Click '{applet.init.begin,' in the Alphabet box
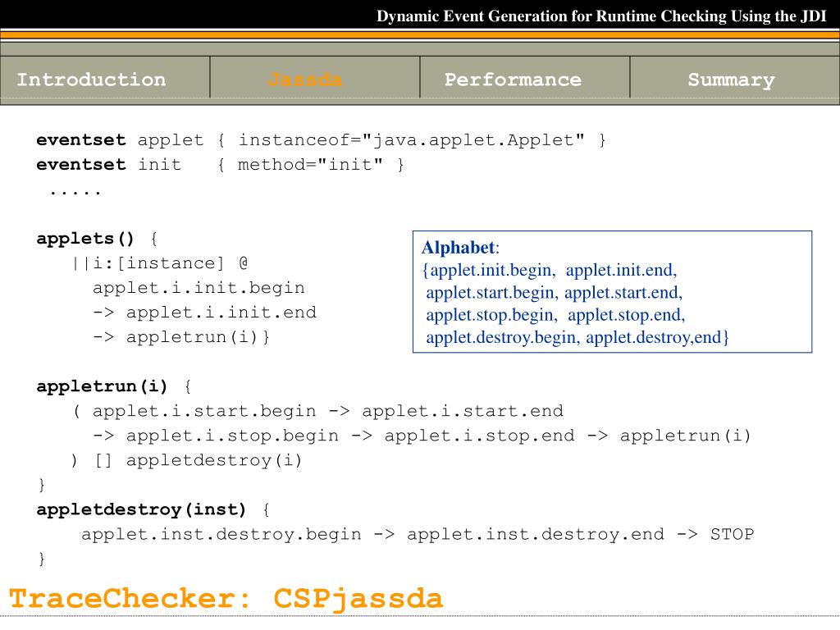Screen dimensions: 840x630 pos(489,270)
